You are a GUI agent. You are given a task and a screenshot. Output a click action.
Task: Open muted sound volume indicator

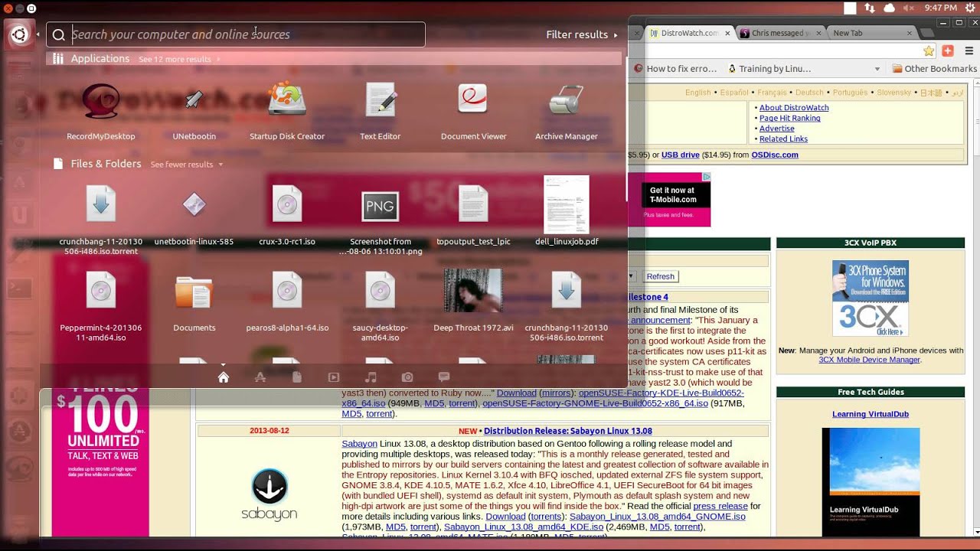click(x=909, y=8)
